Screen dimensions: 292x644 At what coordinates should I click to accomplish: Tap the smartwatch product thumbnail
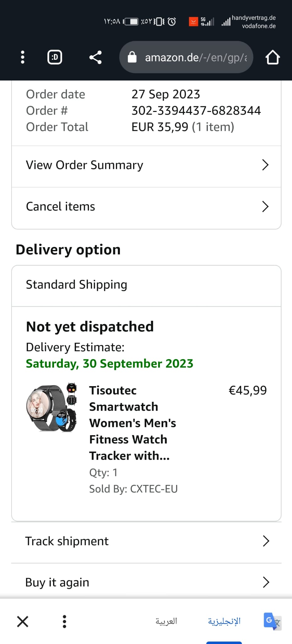point(51,408)
